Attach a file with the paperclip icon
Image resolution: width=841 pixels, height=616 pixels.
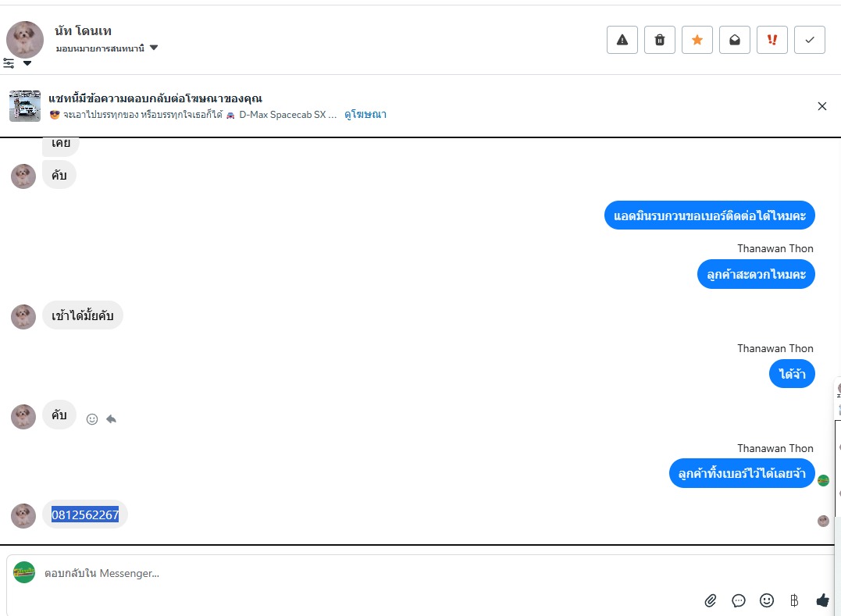coord(711,600)
